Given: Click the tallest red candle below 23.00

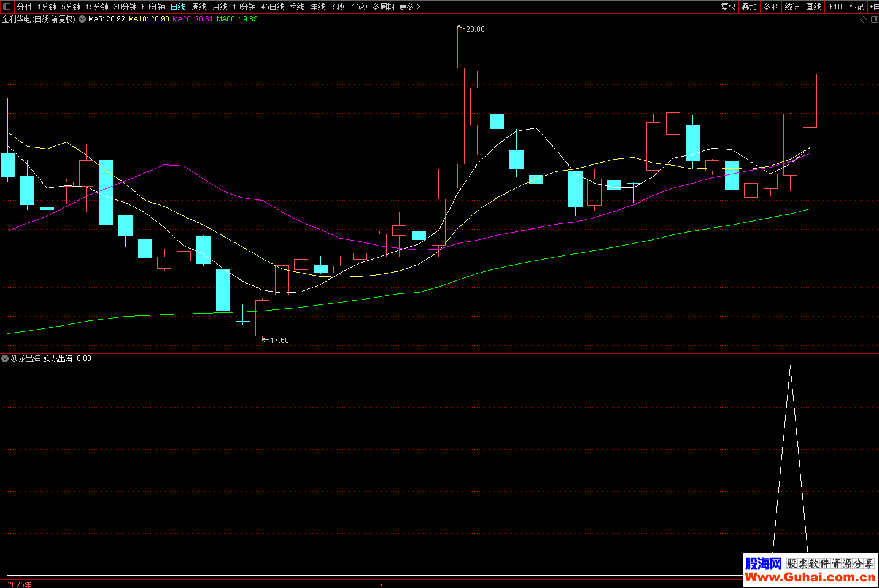Looking at the screenshot, I should click(457, 116).
